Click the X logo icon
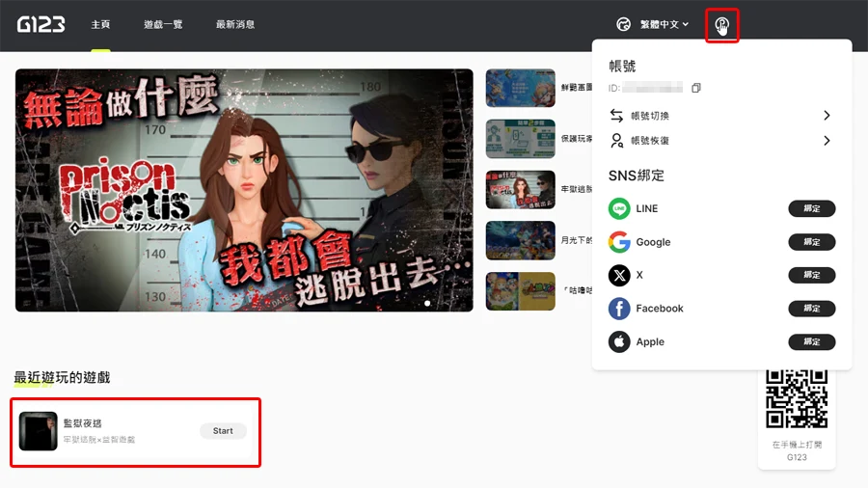 (619, 275)
